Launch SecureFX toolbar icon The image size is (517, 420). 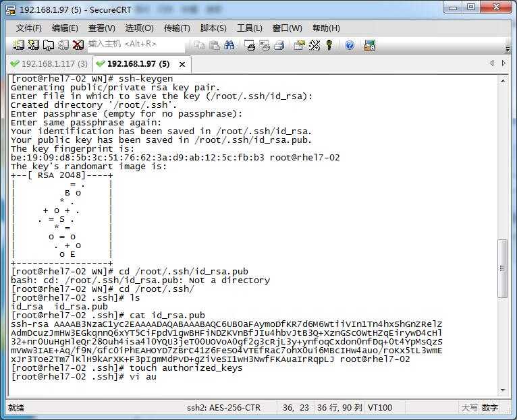tap(370, 44)
